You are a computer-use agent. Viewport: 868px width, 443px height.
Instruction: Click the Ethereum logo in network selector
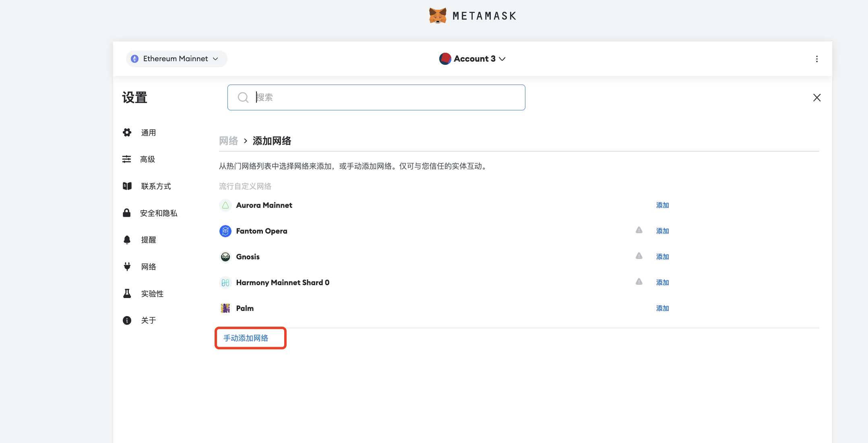click(x=135, y=59)
